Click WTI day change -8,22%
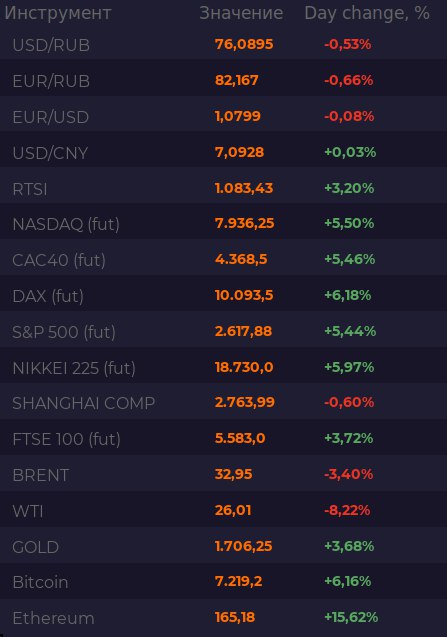This screenshot has width=447, height=637. click(347, 510)
